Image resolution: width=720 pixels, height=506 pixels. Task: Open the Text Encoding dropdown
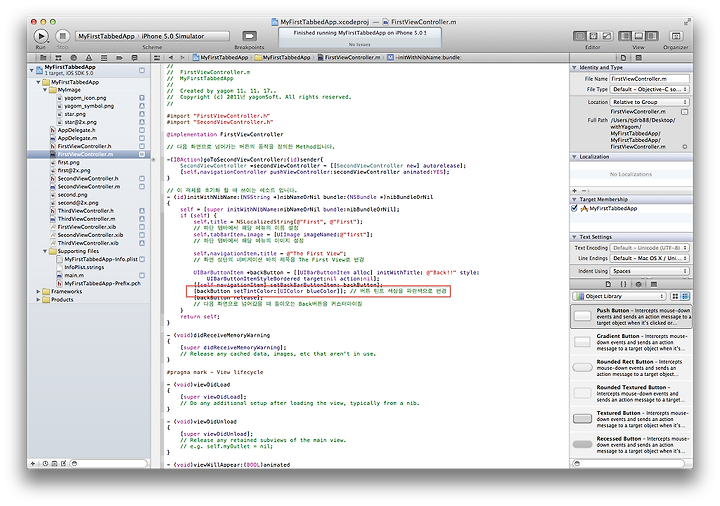pyautogui.click(x=649, y=248)
